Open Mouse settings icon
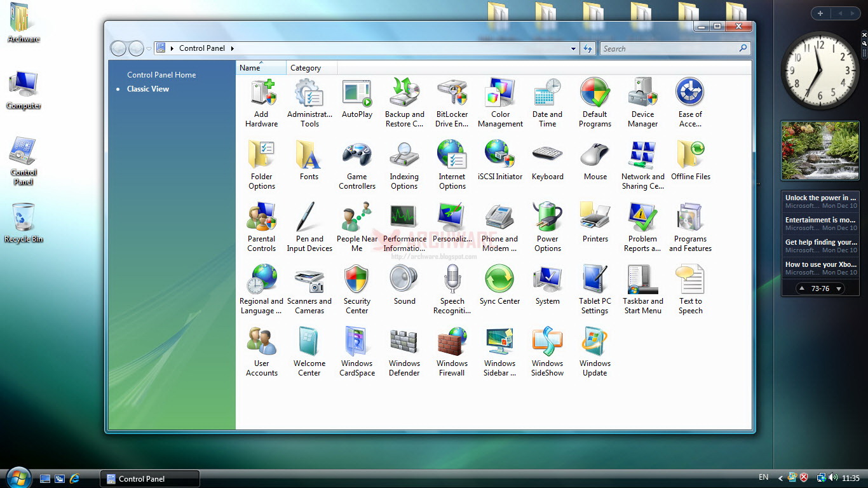 [x=595, y=161]
